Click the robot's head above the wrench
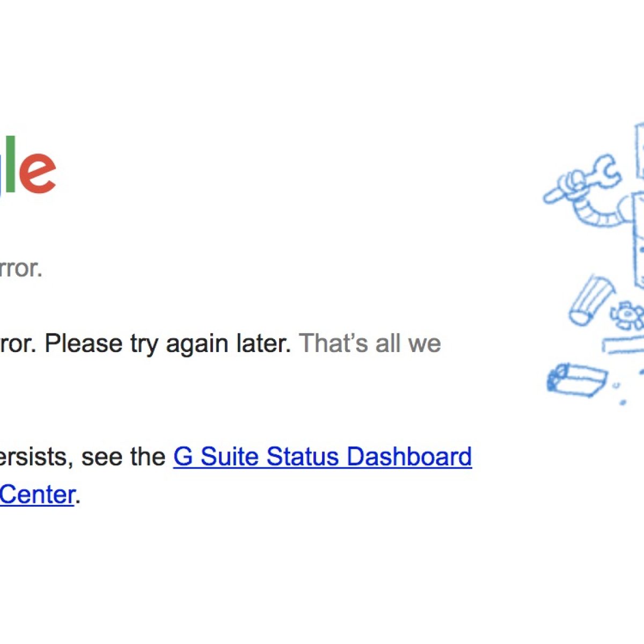This screenshot has height=644, width=644. 640,150
